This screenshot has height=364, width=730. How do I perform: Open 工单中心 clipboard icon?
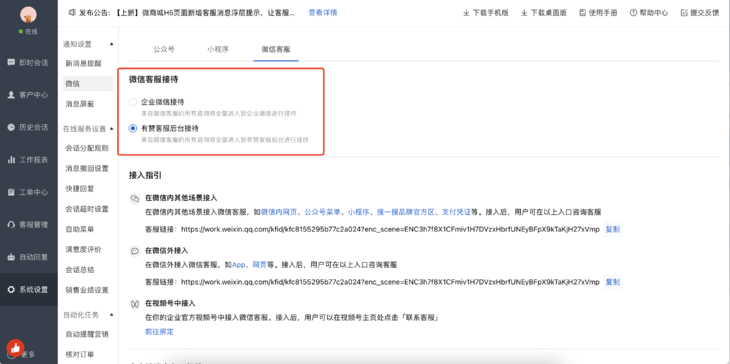(11, 192)
